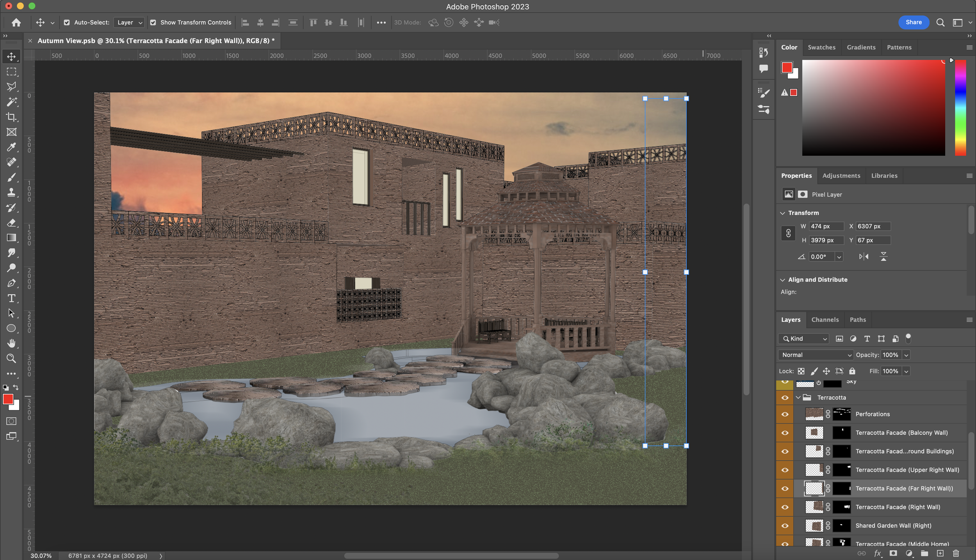
Task: Select the Healing Brush tool
Action: pos(11,162)
